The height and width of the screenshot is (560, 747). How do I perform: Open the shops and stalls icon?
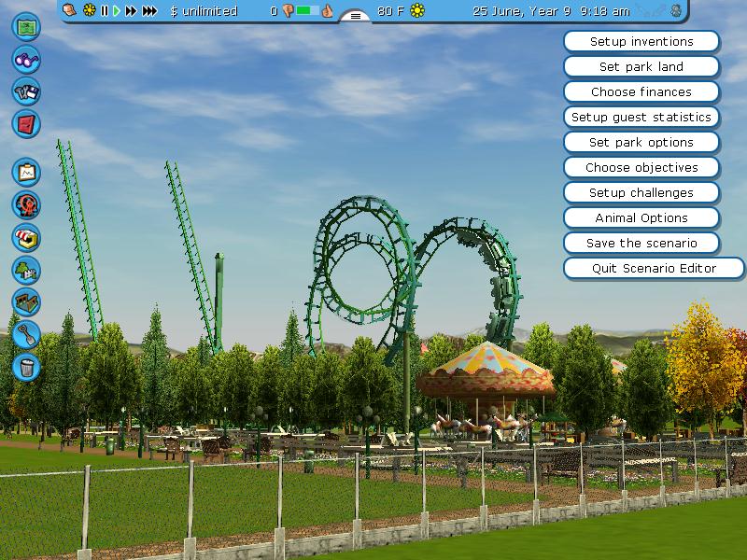point(26,237)
